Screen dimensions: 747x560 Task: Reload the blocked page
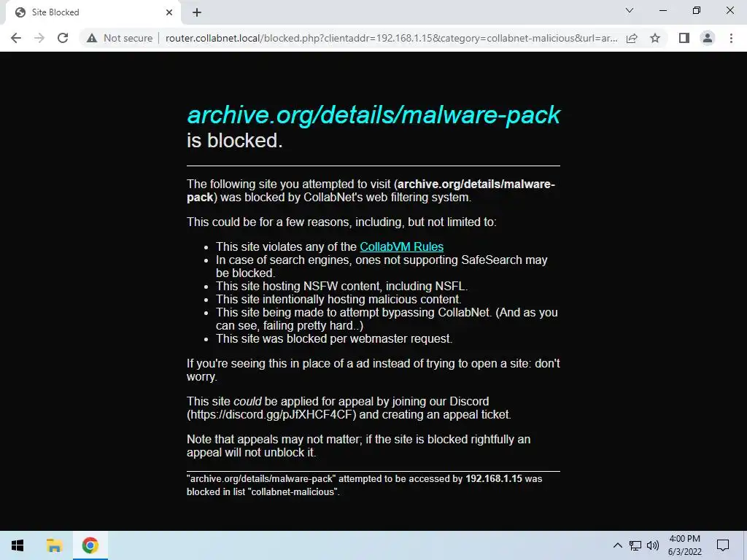coord(63,38)
